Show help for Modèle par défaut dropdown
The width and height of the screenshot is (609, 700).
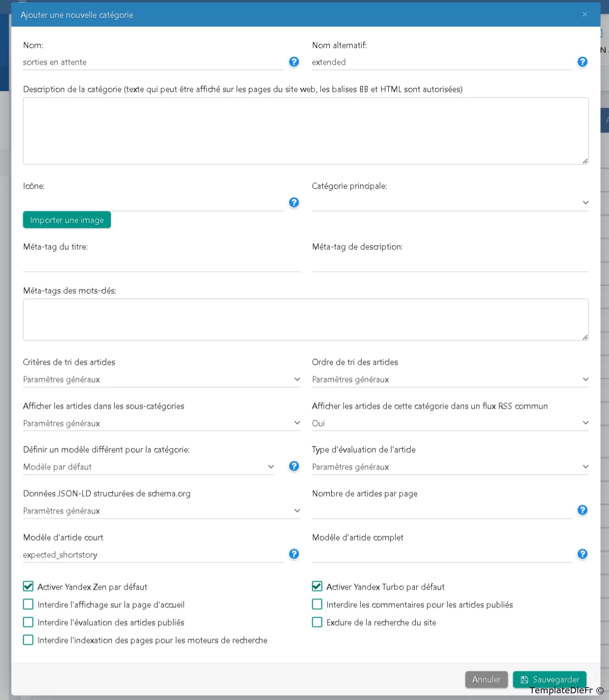tap(294, 466)
